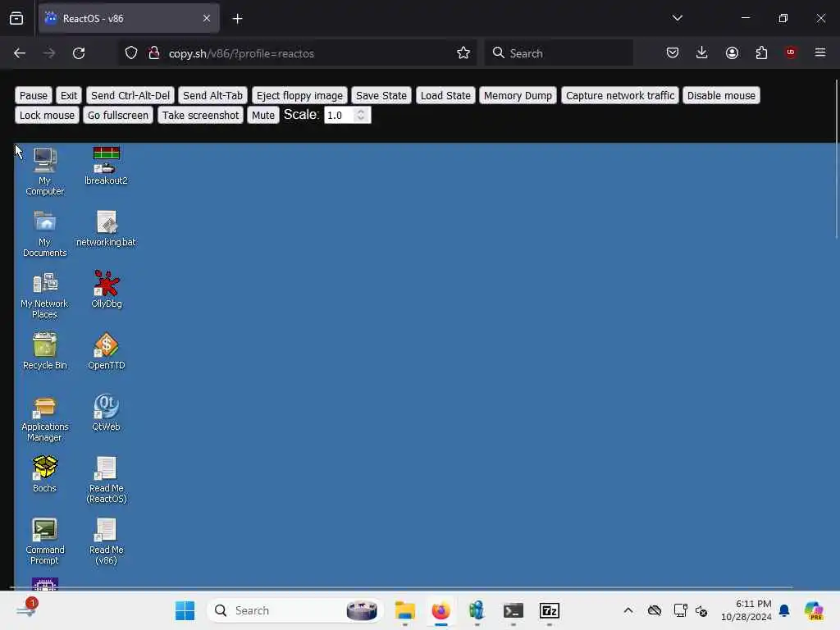Launch the OpenTTD desktop shortcut
Viewport: 840px width, 630px height.
(106, 351)
